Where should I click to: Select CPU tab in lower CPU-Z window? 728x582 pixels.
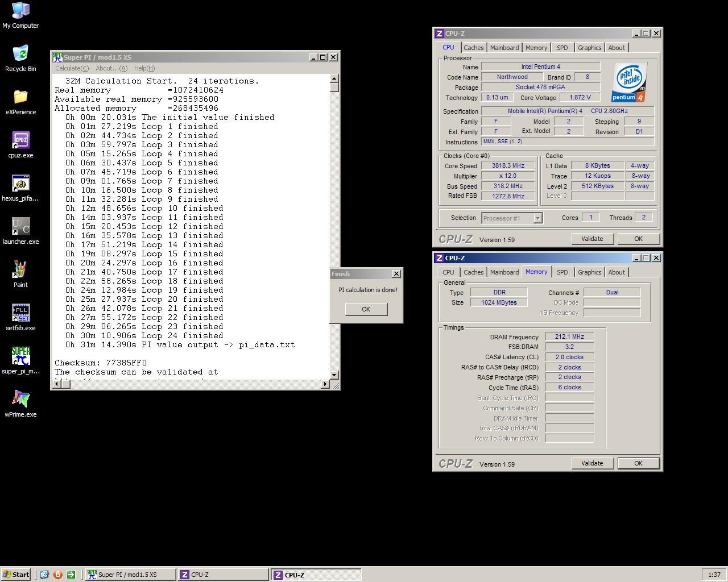[x=448, y=272]
